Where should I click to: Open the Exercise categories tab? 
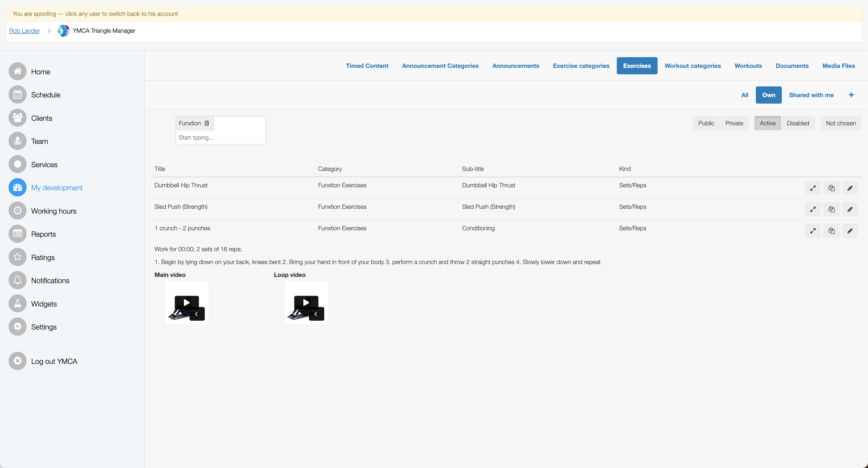coord(581,66)
